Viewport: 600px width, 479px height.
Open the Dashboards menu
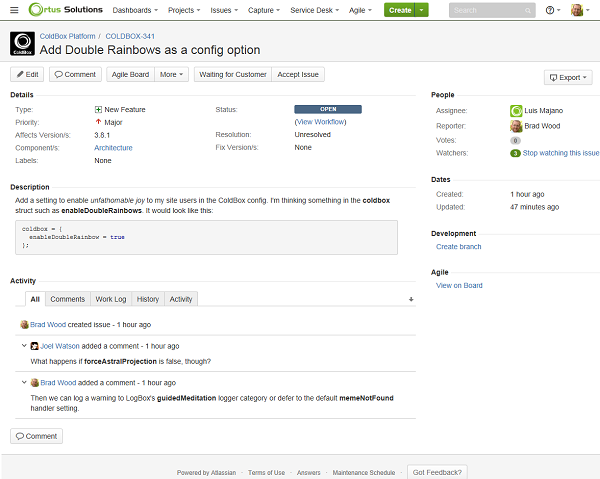(x=135, y=10)
